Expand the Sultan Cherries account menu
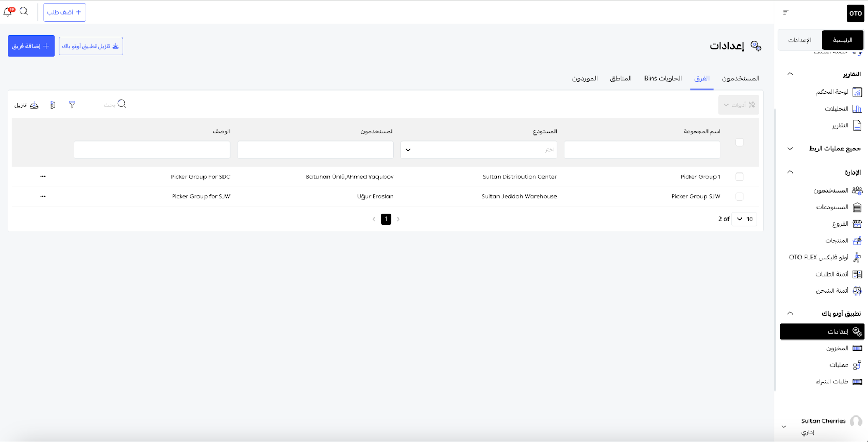Image resolution: width=868 pixels, height=442 pixels. (783, 427)
